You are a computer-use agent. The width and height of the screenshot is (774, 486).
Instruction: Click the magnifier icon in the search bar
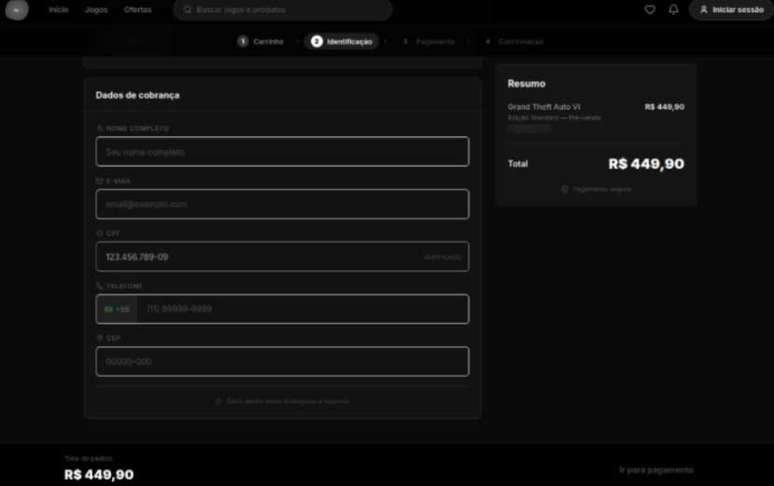[187, 10]
